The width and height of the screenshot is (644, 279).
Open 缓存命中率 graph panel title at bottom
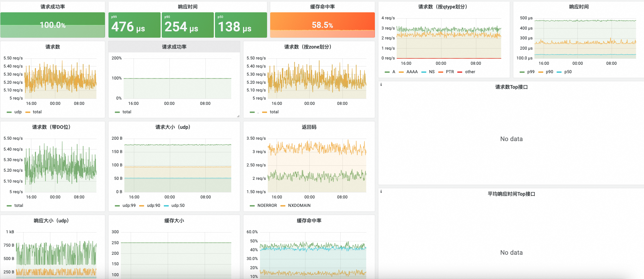point(309,221)
